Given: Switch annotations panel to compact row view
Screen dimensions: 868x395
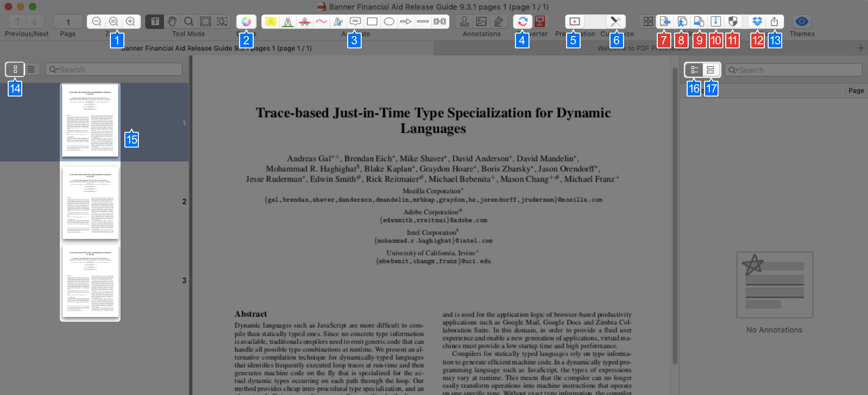Looking at the screenshot, I should coord(710,70).
